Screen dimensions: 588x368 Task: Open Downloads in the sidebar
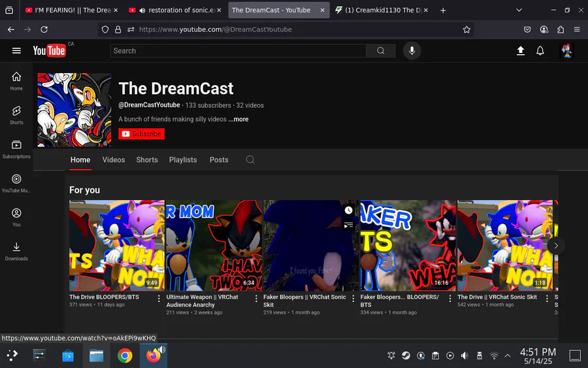coord(16,252)
